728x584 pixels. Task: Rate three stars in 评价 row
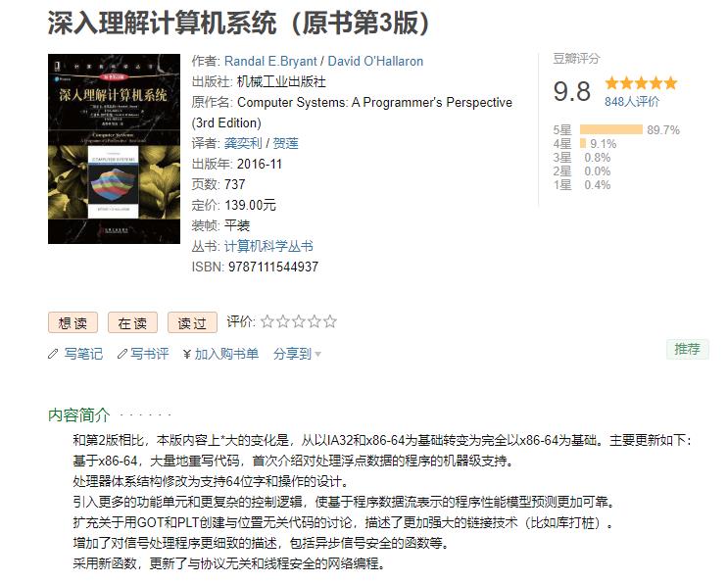[299, 321]
